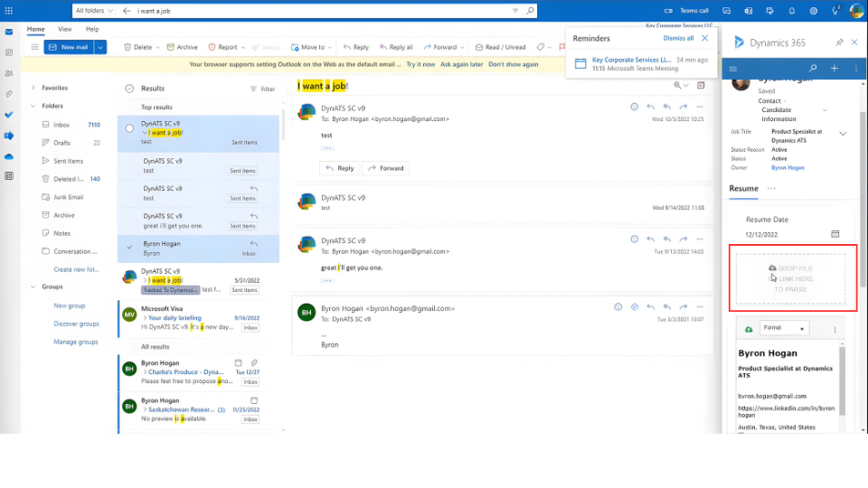The image size is (868, 488).
Task: Open the Key Corporate Services reminder
Action: [x=641, y=63]
